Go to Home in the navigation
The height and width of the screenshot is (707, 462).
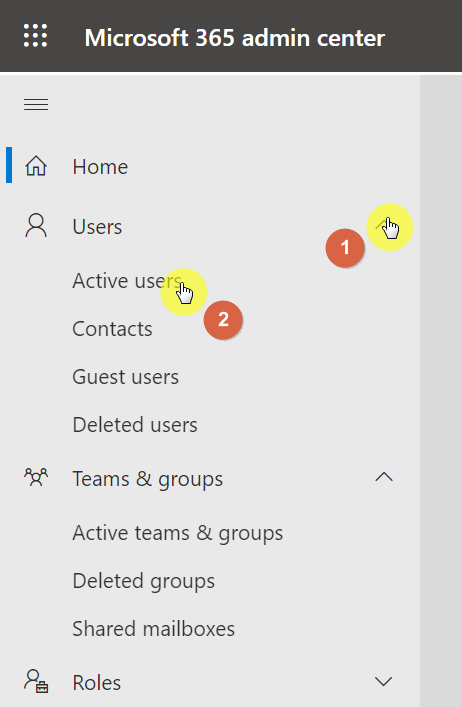pos(100,167)
